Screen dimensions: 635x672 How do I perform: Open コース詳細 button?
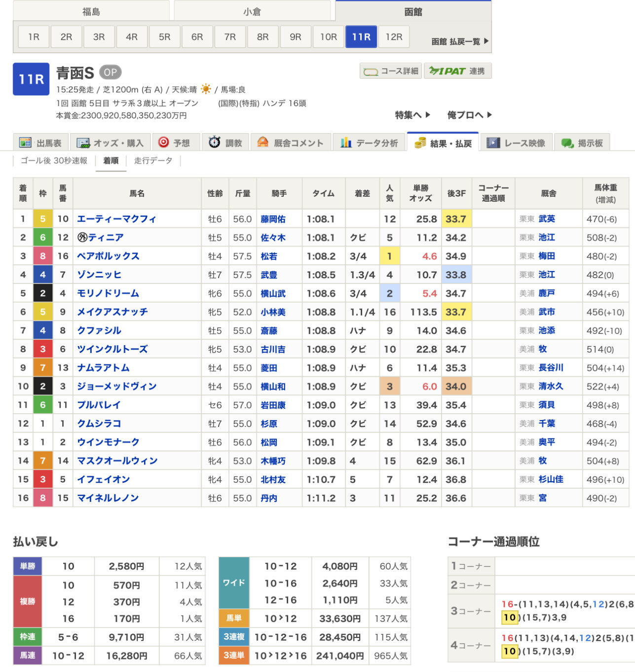[x=391, y=71]
